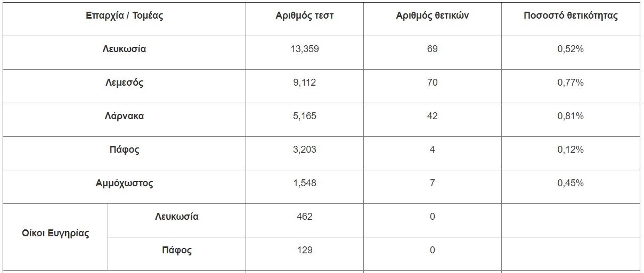The height and width of the screenshot is (273, 644).
Task: Click the 0,52% positivity value
Action: (x=570, y=49)
